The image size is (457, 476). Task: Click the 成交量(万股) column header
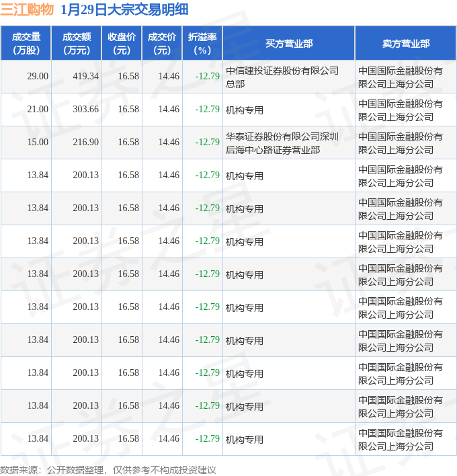[26, 43]
